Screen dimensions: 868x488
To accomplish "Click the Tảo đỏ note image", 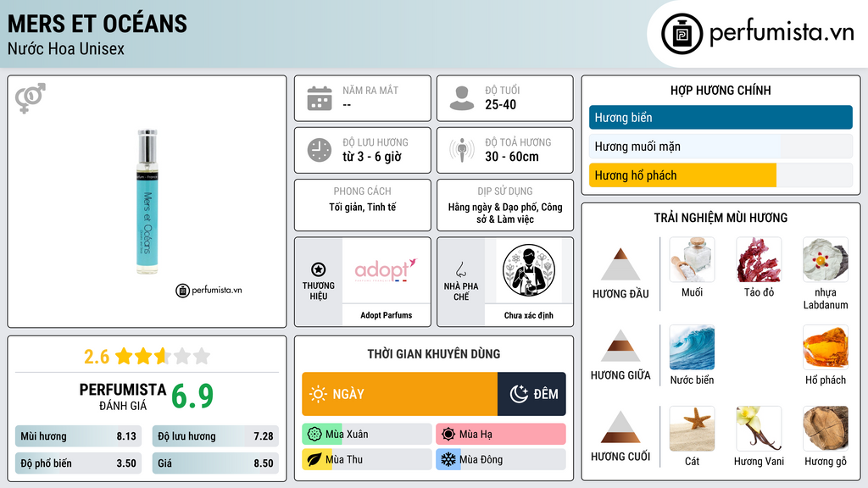I will coord(759,259).
